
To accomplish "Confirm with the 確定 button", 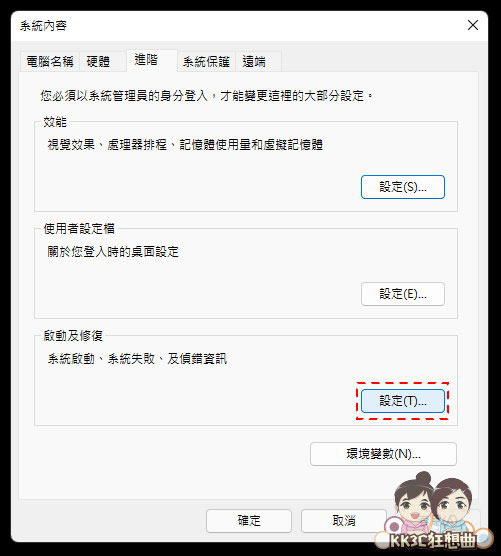I will (x=249, y=521).
